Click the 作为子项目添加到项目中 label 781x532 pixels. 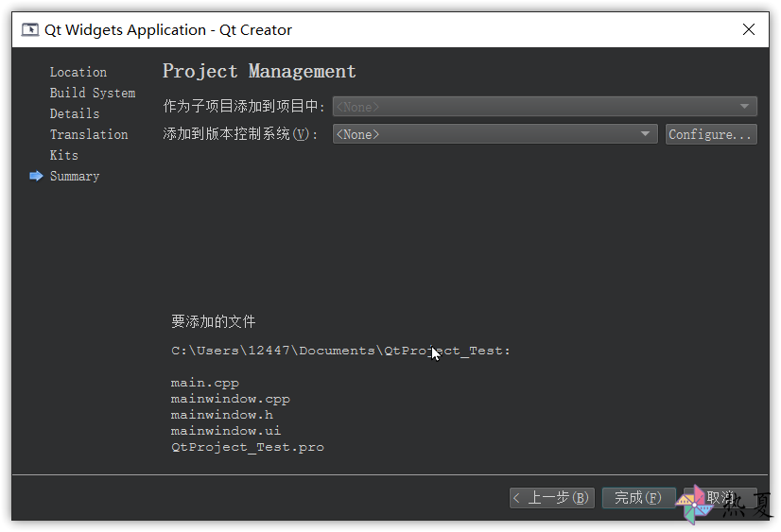pos(244,107)
